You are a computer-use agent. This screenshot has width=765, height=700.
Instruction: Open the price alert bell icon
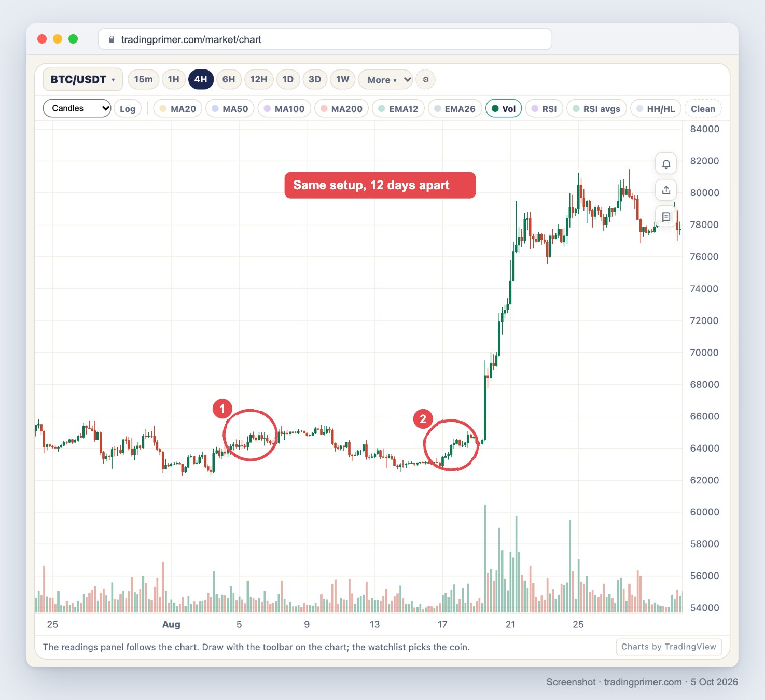(666, 164)
